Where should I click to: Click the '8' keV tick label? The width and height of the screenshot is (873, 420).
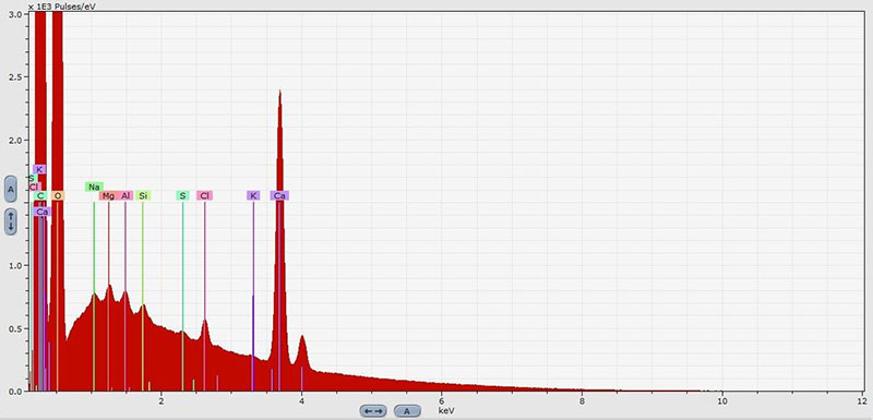(x=582, y=401)
